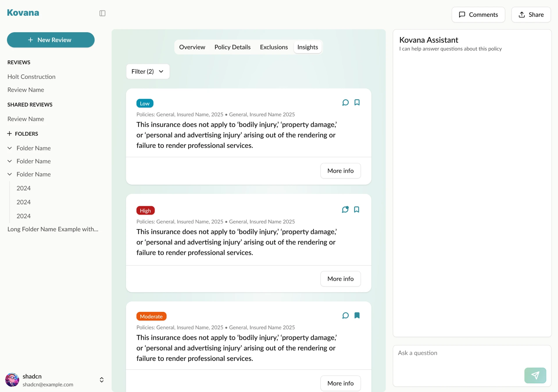This screenshot has width=558, height=392.
Task: Collapse the sidebar with the panel icon
Action: click(x=102, y=13)
